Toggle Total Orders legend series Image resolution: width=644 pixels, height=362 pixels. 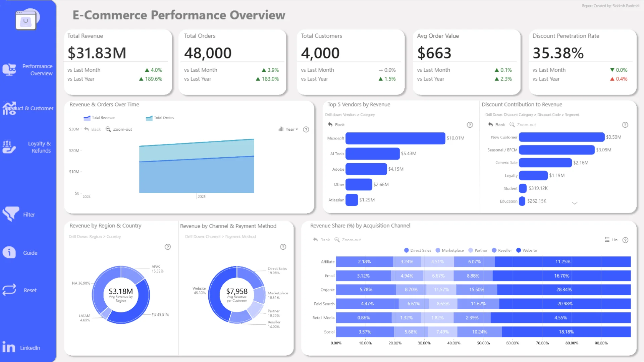coord(160,118)
